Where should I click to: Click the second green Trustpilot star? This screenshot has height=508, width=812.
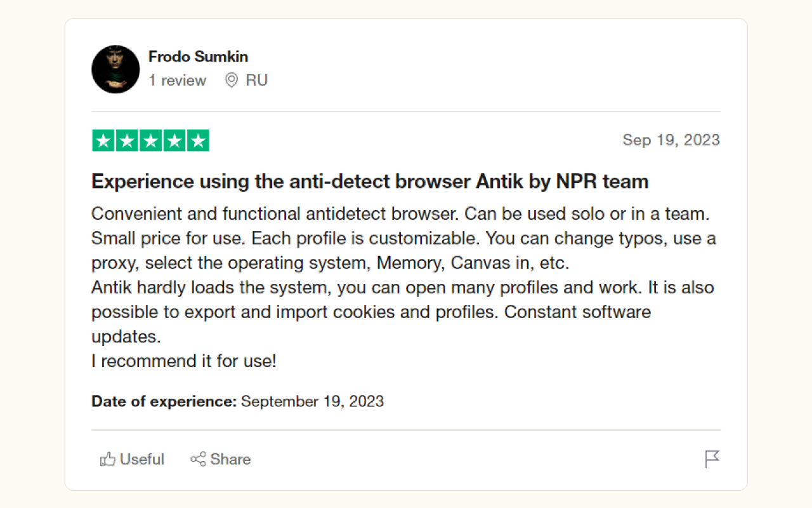pos(126,140)
